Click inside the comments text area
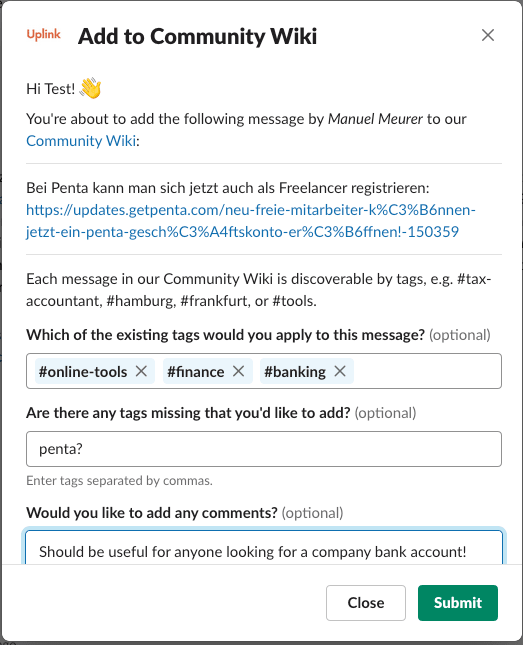This screenshot has width=523, height=645. point(264,548)
